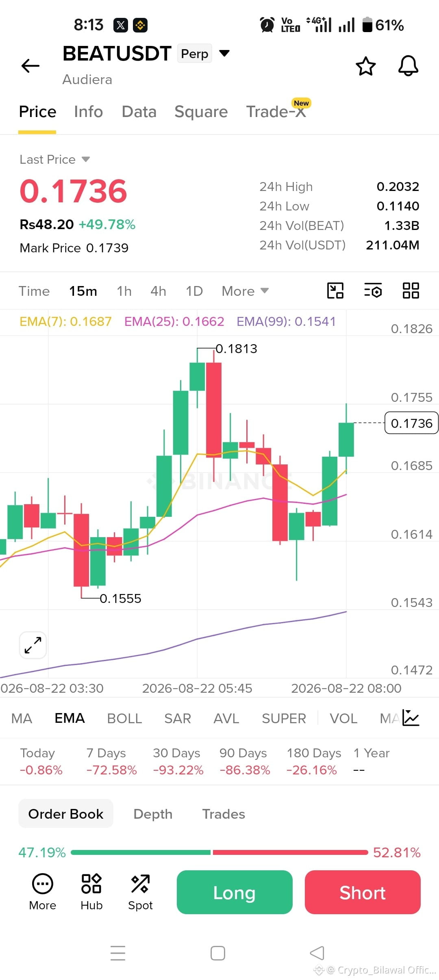Tap the Today -0.86% performance
The height and width of the screenshot is (980, 439).
(41, 761)
